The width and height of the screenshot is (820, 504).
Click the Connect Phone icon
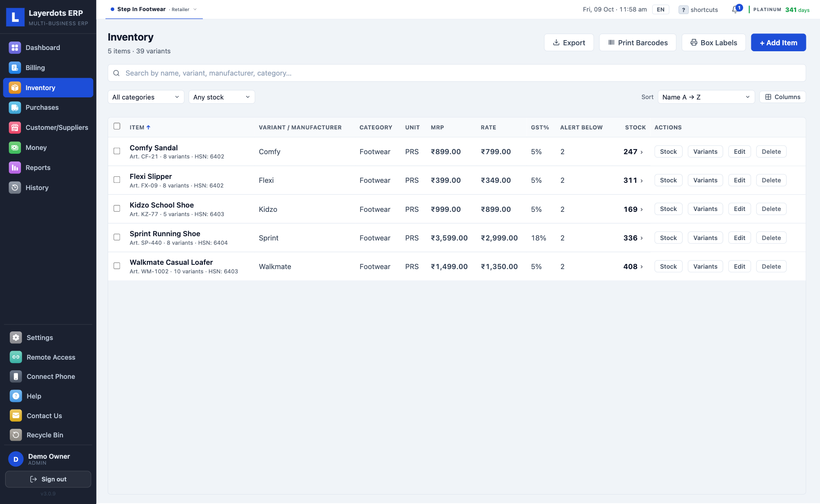pos(16,376)
